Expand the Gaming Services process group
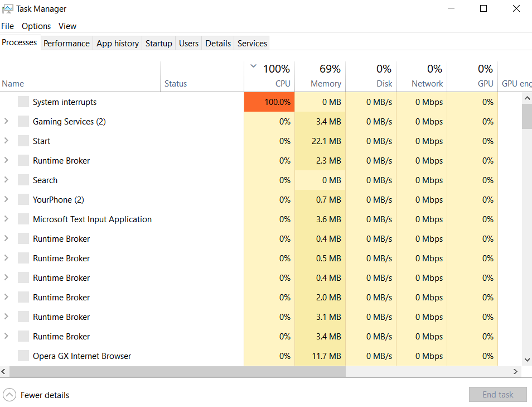This screenshot has width=532, height=407. (6, 121)
